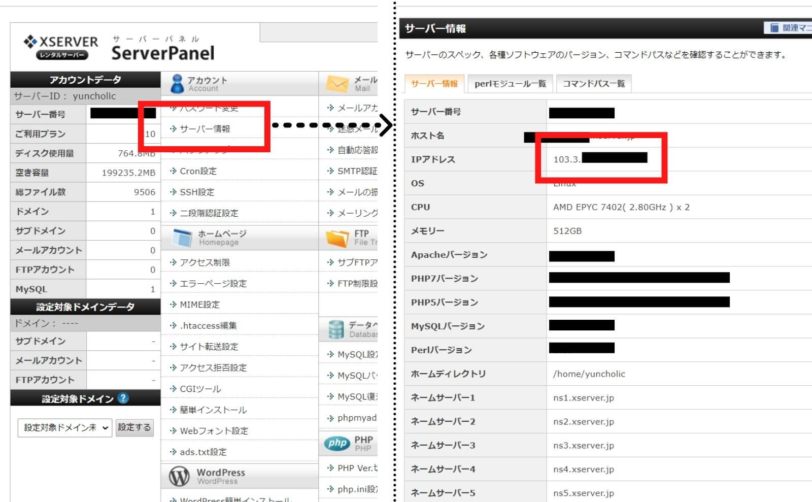Click the MySQLバージョン row label
This screenshot has height=502, width=812.
click(x=447, y=326)
